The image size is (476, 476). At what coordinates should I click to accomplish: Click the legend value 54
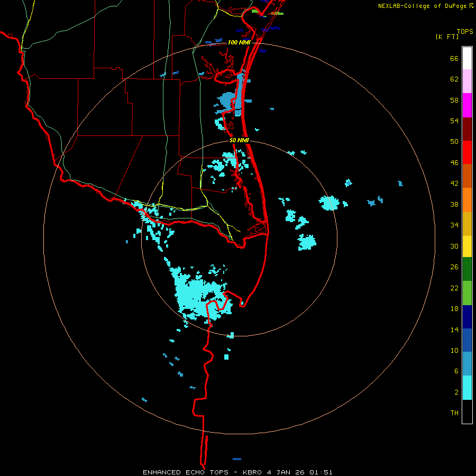[x=454, y=121]
